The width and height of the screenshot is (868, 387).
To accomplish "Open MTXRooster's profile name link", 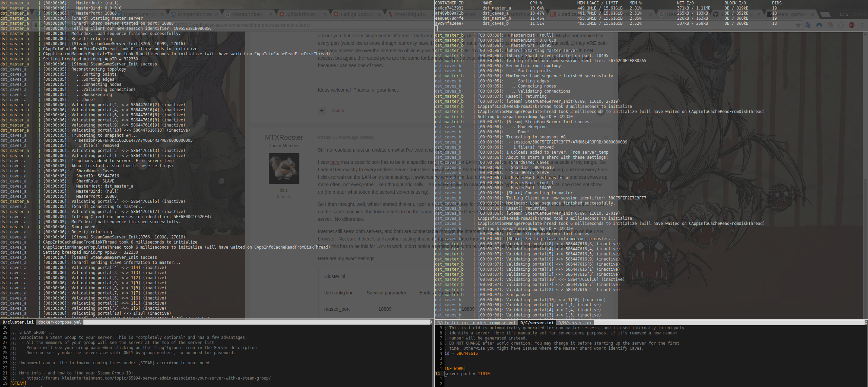I will point(284,137).
